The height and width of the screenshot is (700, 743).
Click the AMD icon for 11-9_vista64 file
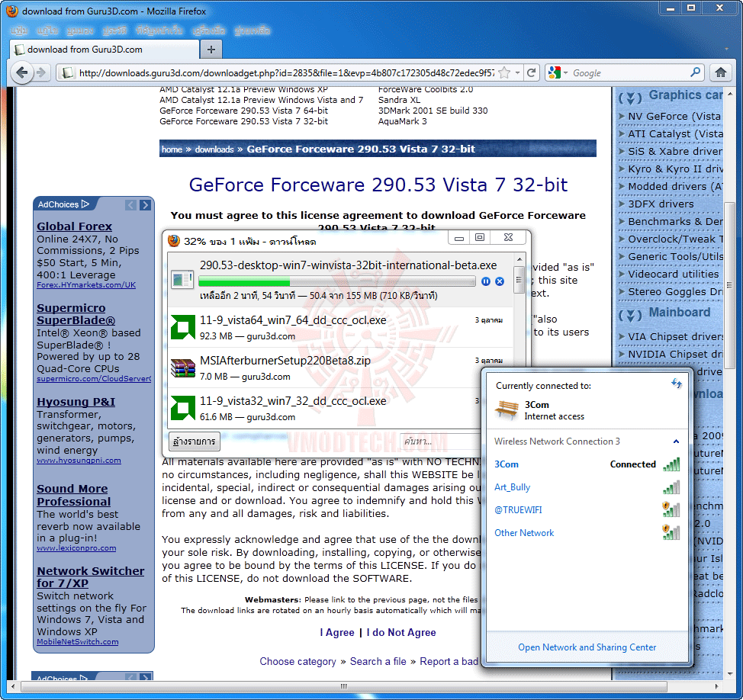click(183, 327)
